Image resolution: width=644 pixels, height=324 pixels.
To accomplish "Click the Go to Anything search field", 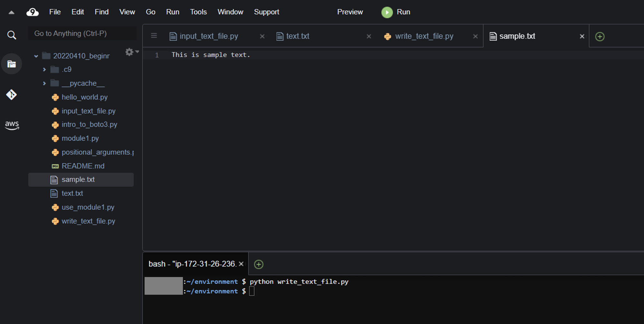I will [x=82, y=33].
